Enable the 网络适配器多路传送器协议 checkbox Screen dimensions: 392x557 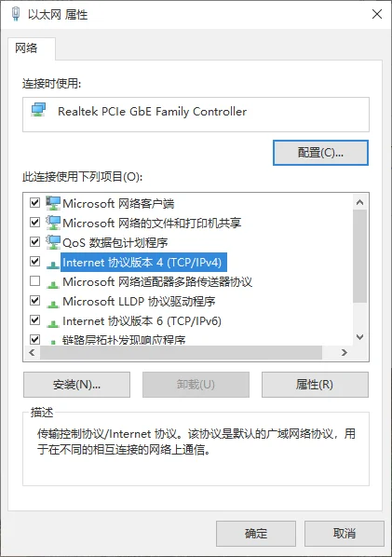tap(34, 281)
